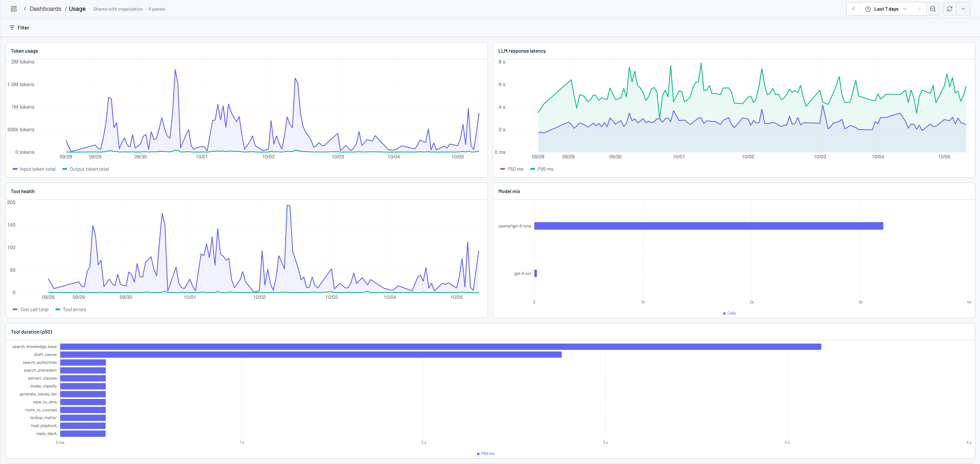The height and width of the screenshot is (464, 980).
Task: Toggle P95 ms legend in latency panel
Action: coord(542,169)
